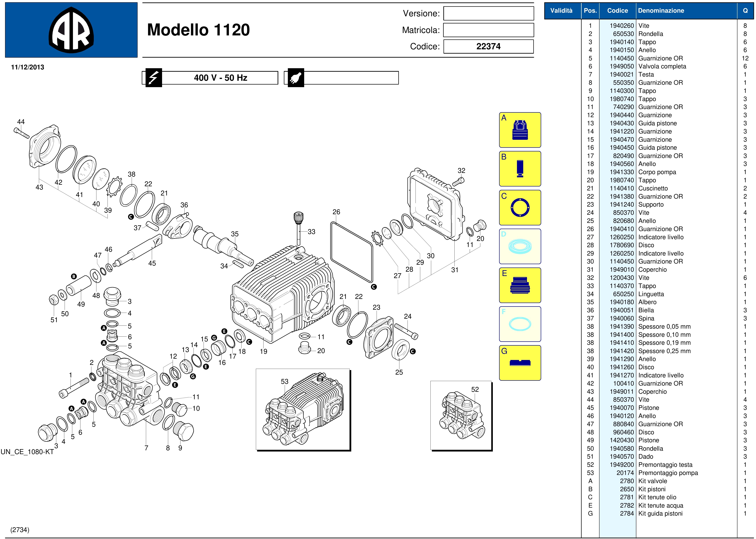
Task: Click kit A valve icon tile
Action: pos(520,130)
